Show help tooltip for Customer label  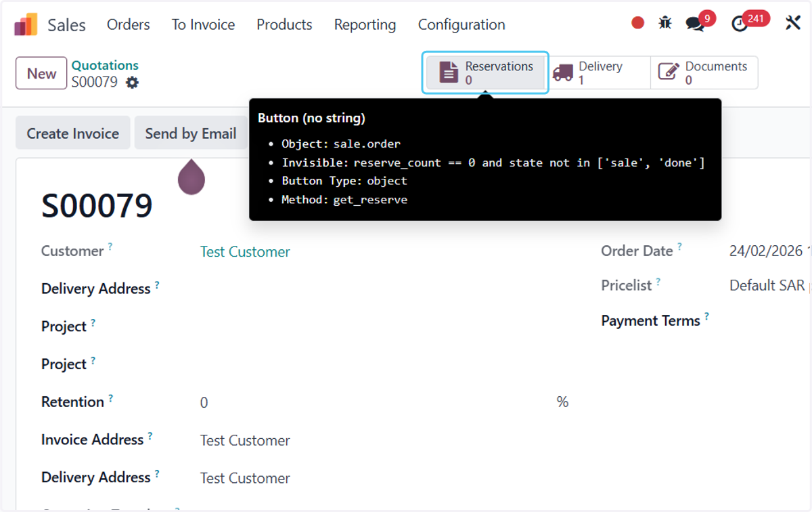pos(110,246)
